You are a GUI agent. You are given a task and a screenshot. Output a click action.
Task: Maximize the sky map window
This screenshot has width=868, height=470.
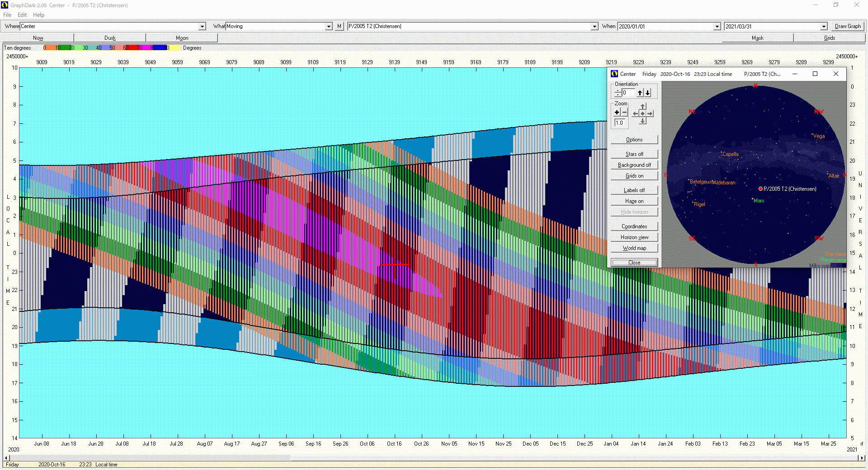pos(815,74)
